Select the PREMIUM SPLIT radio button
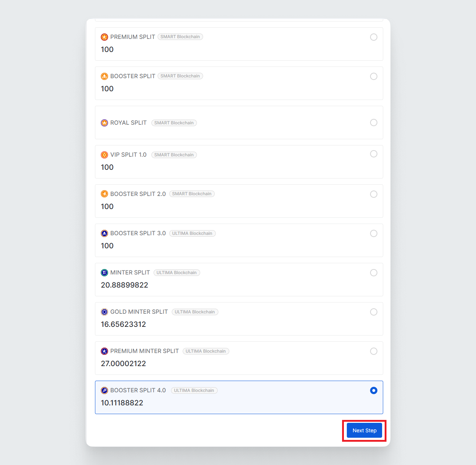Image resolution: width=476 pixels, height=465 pixels. click(374, 37)
